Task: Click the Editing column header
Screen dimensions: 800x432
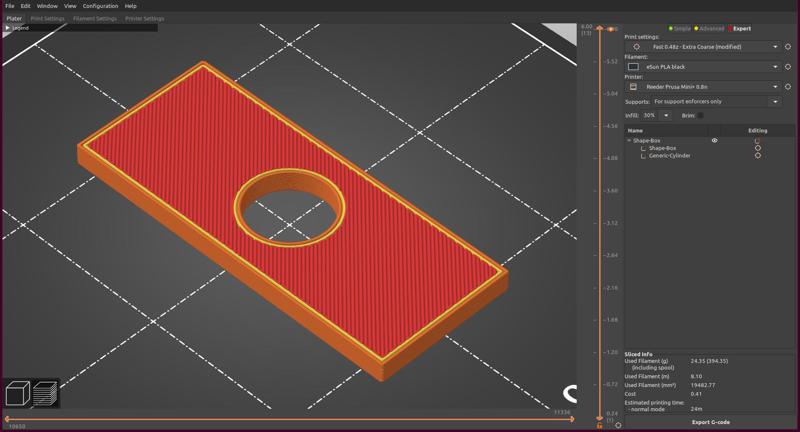Action: pos(758,131)
